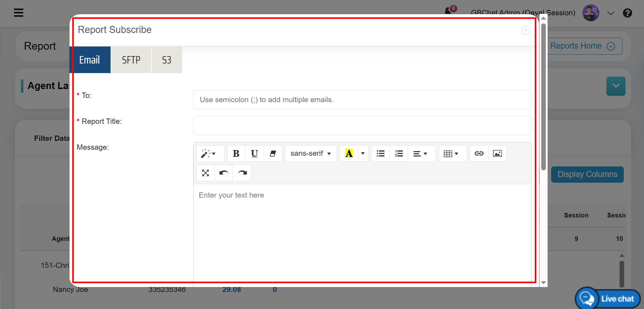The height and width of the screenshot is (309, 644).
Task: Toggle bold formatting in message editor
Action: click(236, 154)
